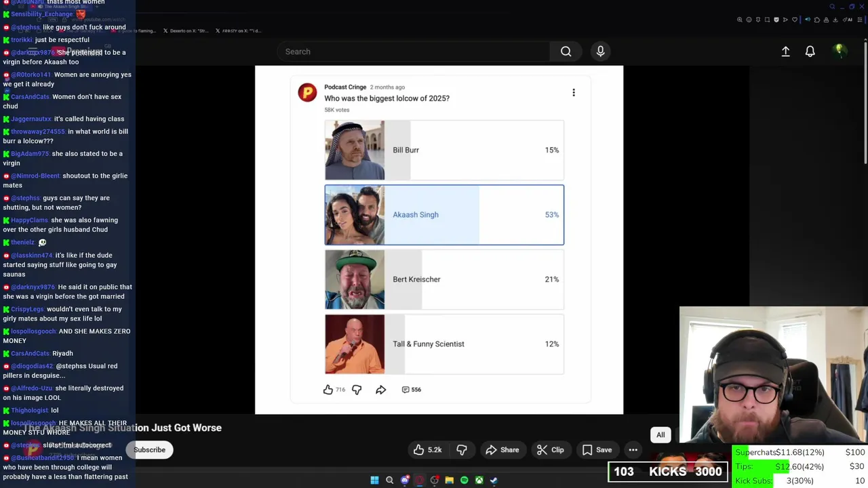This screenshot has width=868, height=488.
Task: Click chat username throwaway274555
Action: (38, 131)
